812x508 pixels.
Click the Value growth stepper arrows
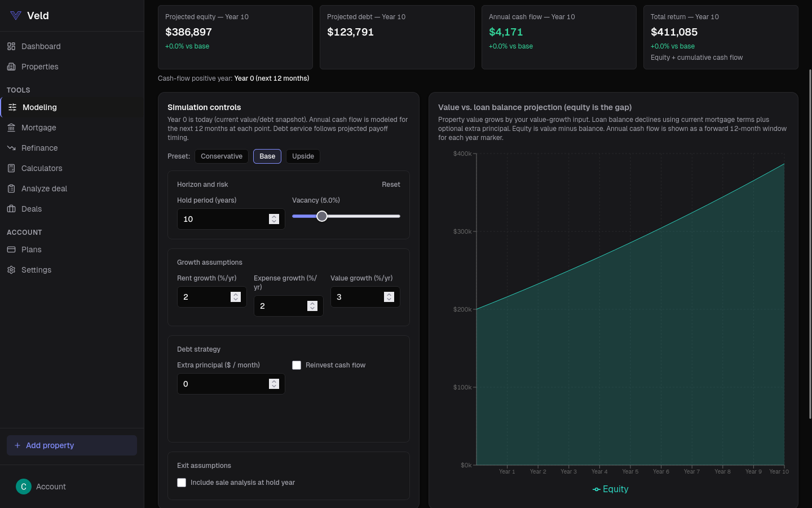pos(389,297)
